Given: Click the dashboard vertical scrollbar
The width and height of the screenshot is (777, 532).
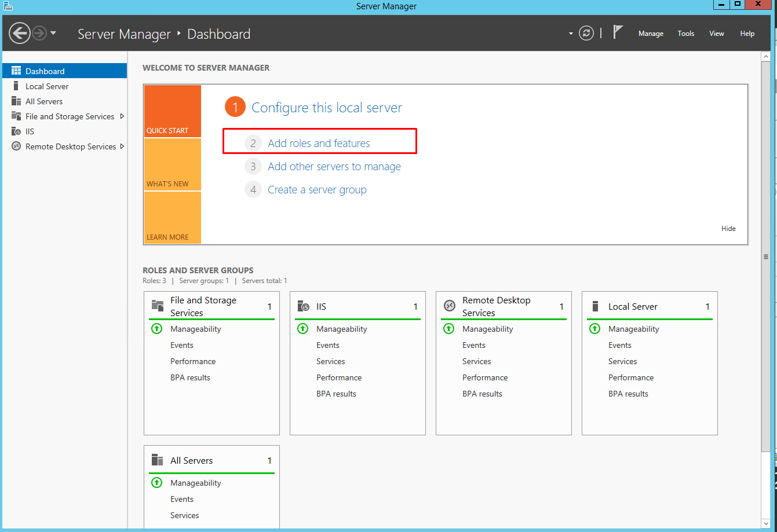Looking at the screenshot, I should click(766, 256).
